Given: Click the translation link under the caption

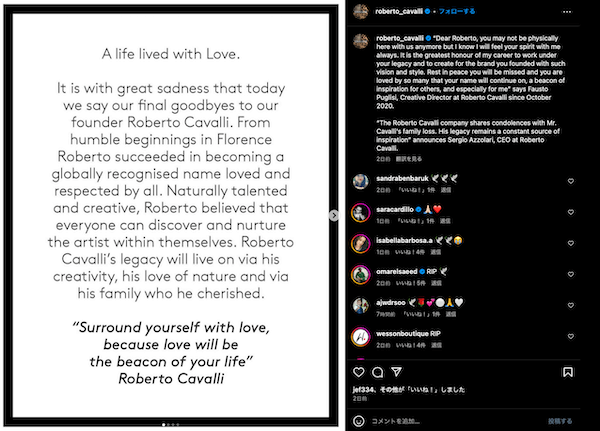Looking at the screenshot, I should [x=409, y=159].
